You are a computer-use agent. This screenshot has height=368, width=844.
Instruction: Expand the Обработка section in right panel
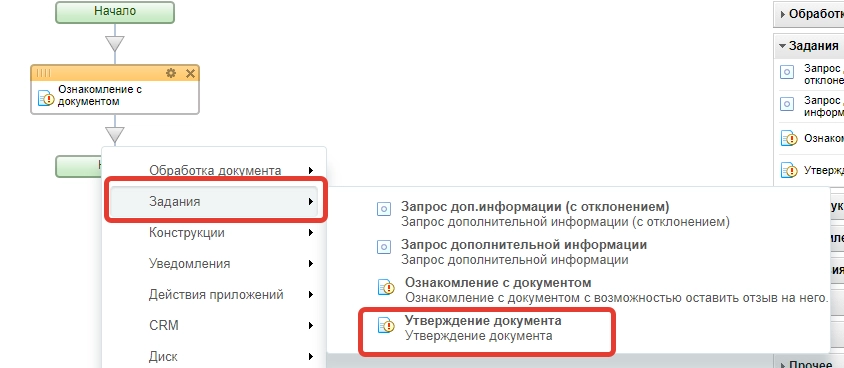pos(783,15)
